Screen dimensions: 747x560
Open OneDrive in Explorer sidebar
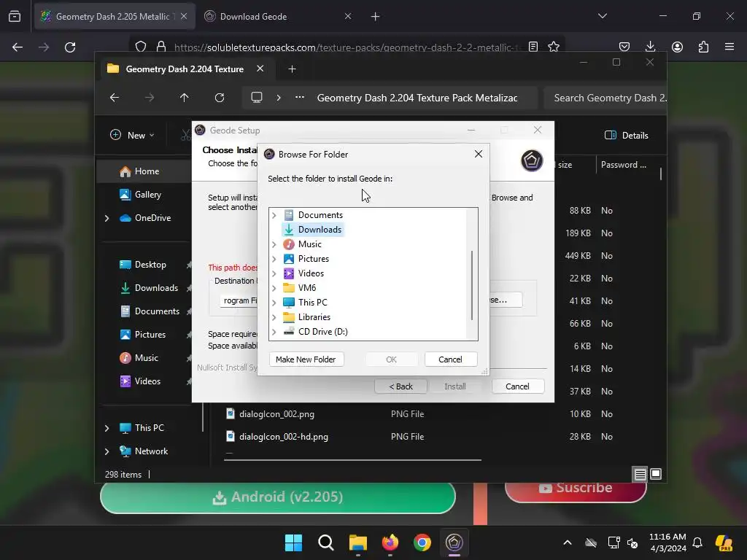coord(152,218)
